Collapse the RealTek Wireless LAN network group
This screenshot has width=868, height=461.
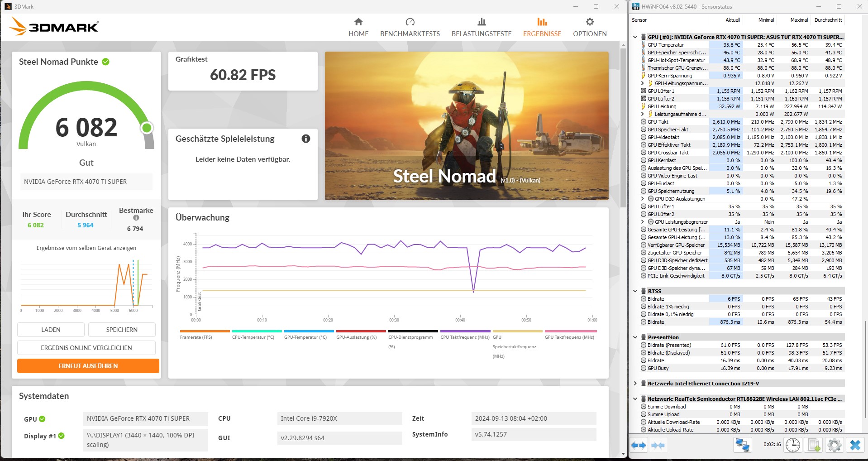point(635,399)
